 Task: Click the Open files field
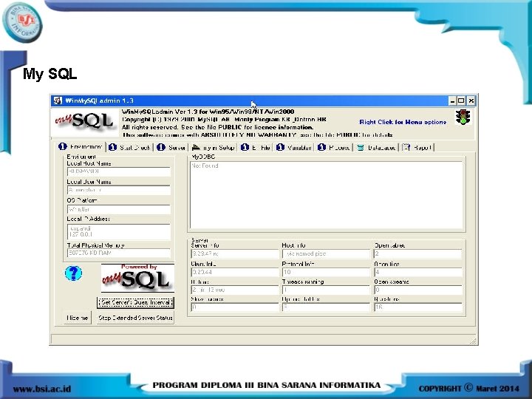click(418, 272)
